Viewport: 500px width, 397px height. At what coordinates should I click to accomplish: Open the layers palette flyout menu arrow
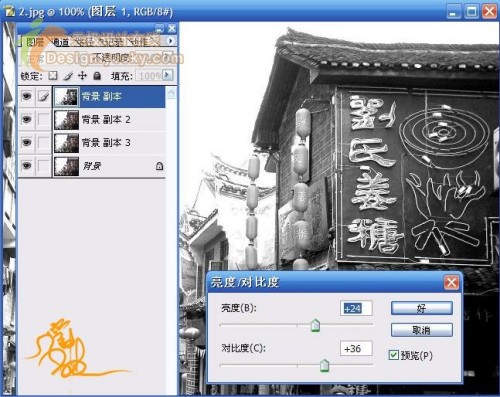click(x=171, y=41)
